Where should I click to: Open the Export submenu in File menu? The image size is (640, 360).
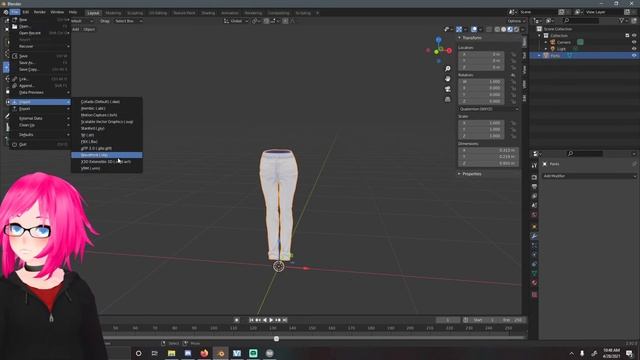[x=40, y=109]
